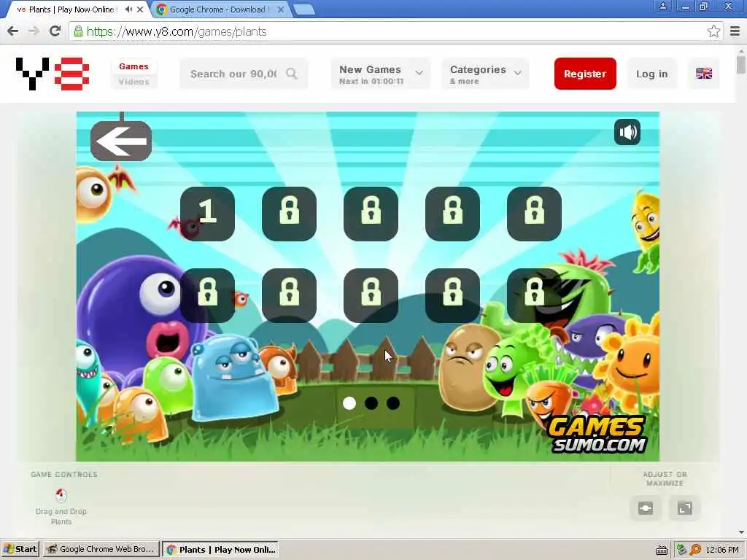This screenshot has height=560, width=747.
Task: Switch to the second page dot
Action: (371, 403)
